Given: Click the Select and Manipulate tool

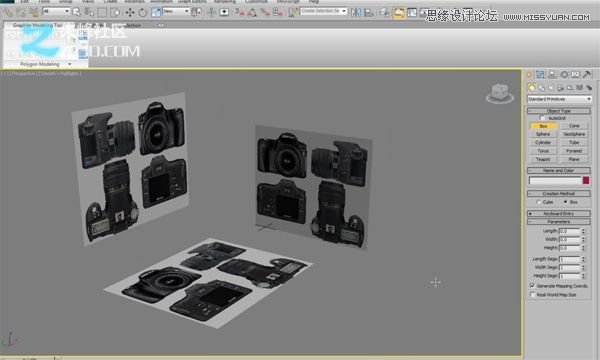Looking at the screenshot, I should 211,12.
